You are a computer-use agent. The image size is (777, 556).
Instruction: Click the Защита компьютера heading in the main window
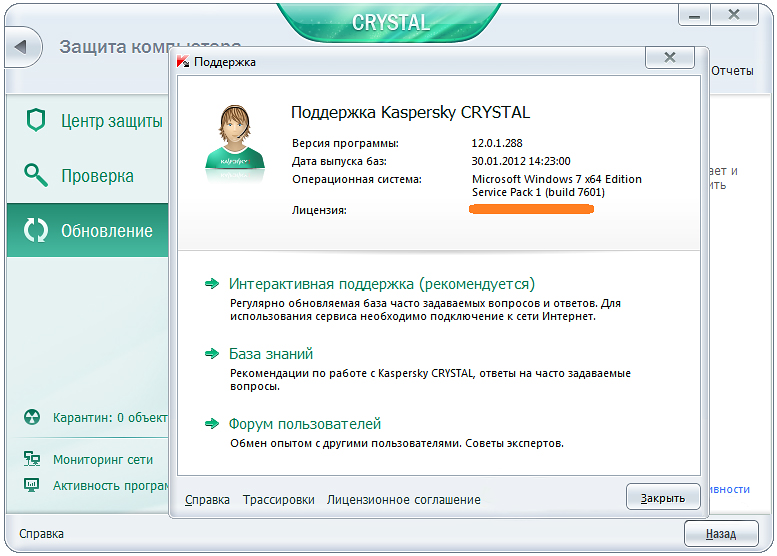tap(150, 46)
